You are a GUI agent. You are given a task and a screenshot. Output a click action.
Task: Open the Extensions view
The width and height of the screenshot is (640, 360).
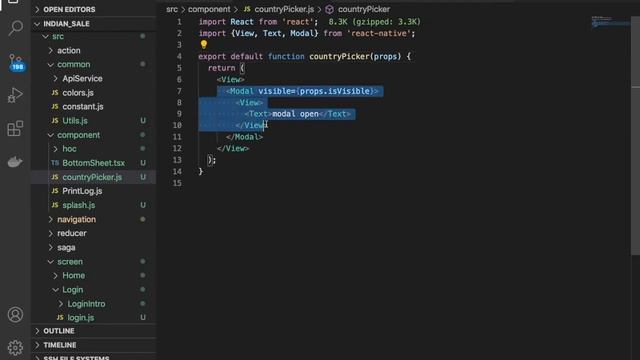16,129
